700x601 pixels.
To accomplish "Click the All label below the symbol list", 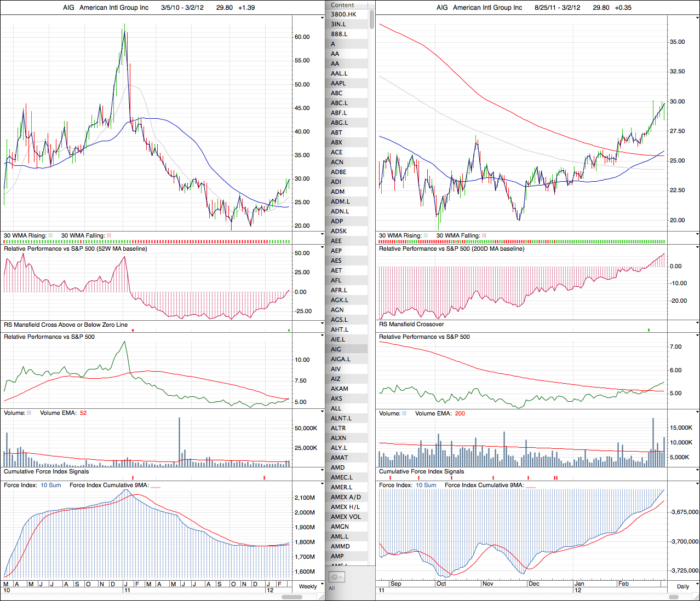I will point(332,588).
